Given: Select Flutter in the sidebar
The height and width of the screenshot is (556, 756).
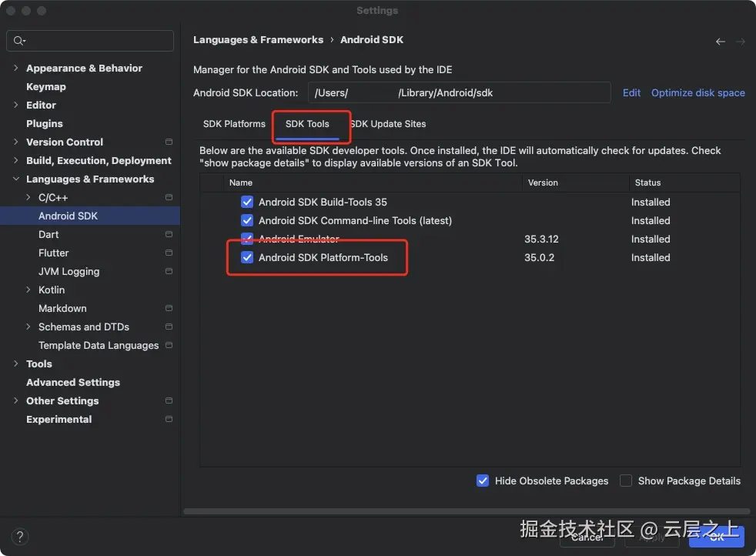Looking at the screenshot, I should [x=54, y=253].
